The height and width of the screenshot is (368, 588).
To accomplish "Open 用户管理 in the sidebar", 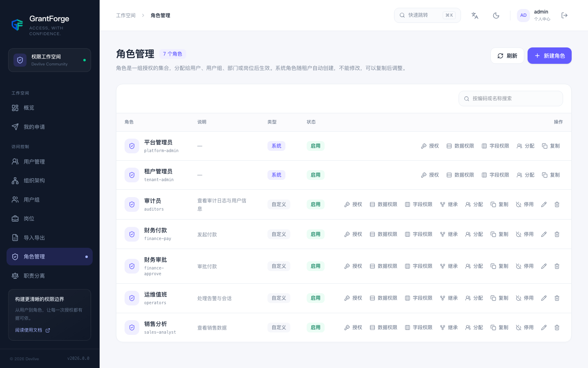I will coord(49,162).
